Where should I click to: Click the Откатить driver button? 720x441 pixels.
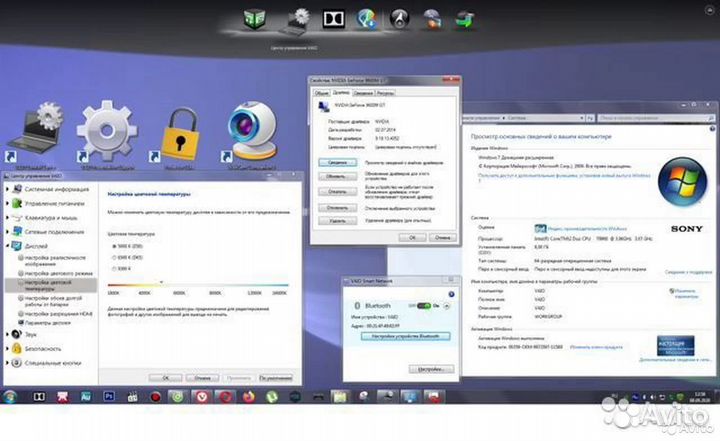pos(338,192)
